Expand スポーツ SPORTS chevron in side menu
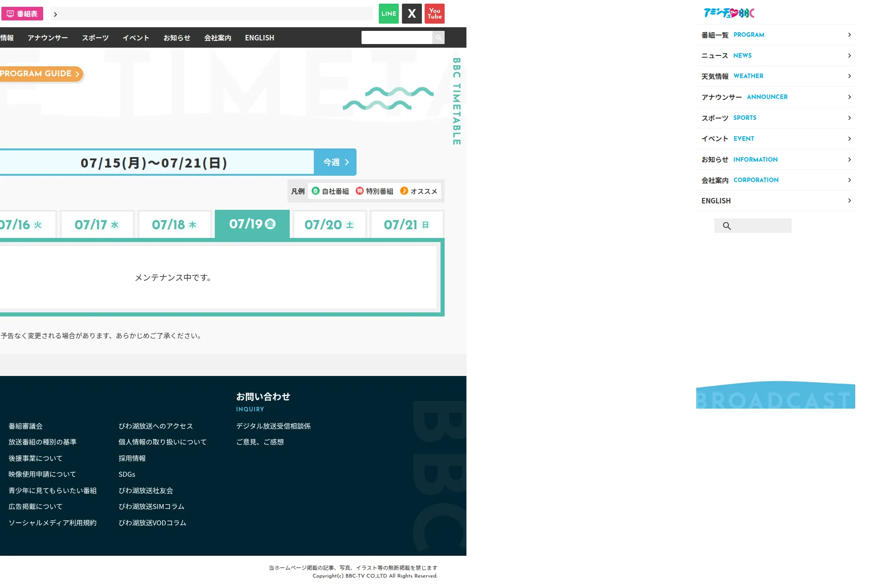The height and width of the screenshot is (588, 872). 849,118
